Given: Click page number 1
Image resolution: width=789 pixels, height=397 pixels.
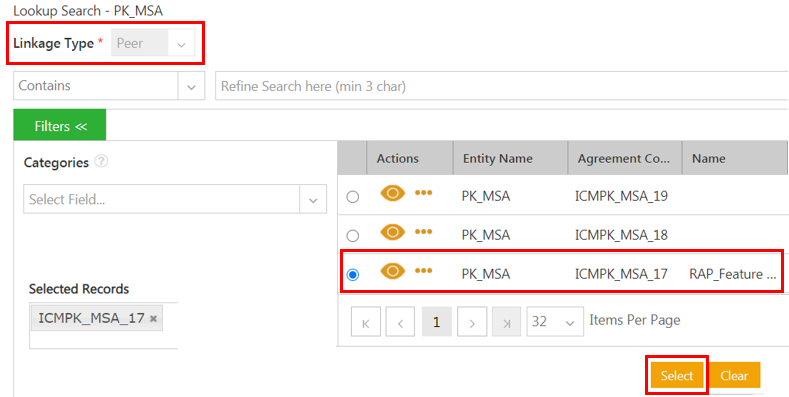Looking at the screenshot, I should [436, 322].
